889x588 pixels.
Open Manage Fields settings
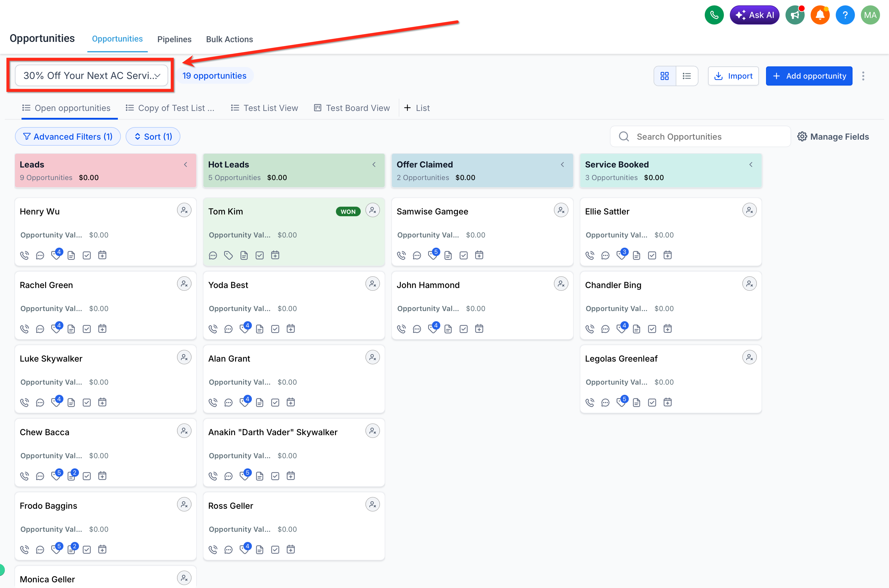(x=833, y=136)
